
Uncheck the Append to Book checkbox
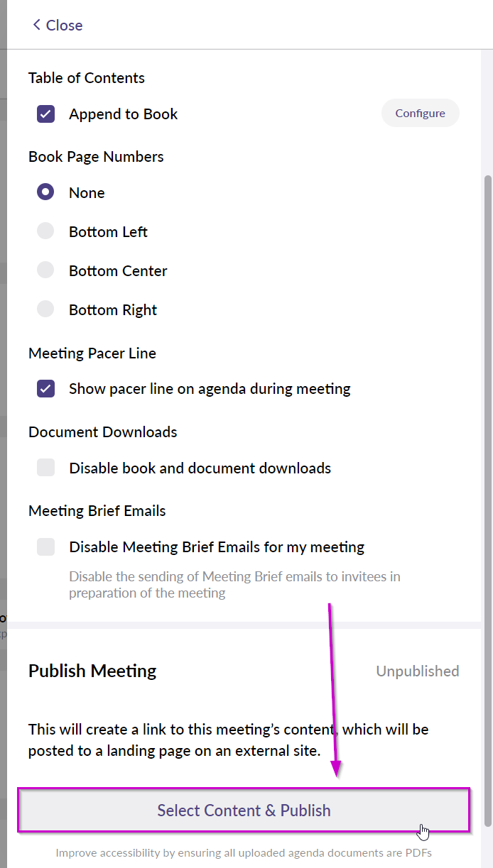pos(46,114)
